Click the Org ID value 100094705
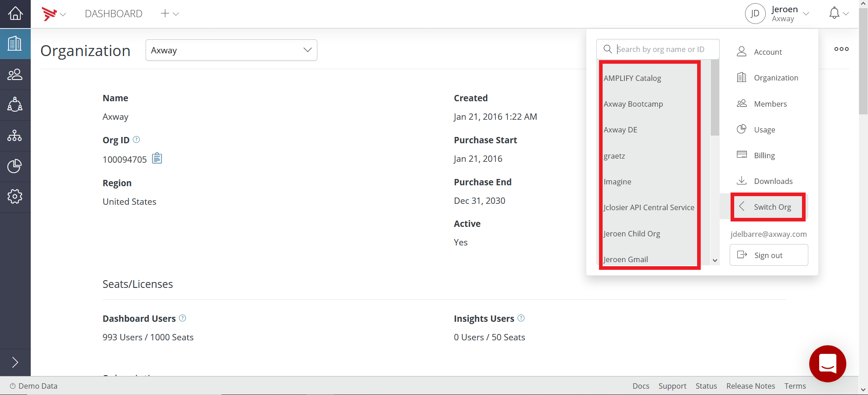Image resolution: width=868 pixels, height=395 pixels. click(x=125, y=160)
